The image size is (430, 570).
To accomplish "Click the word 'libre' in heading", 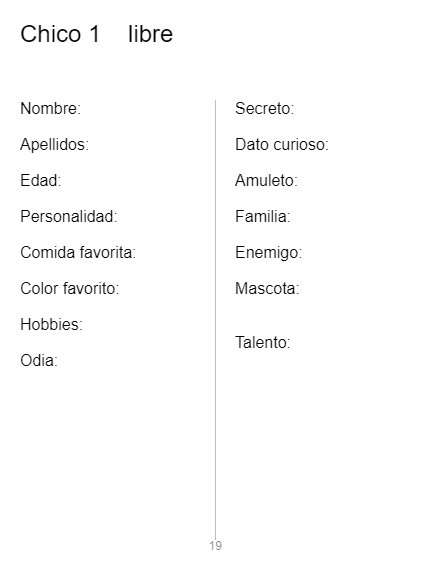I will click(x=150, y=34).
